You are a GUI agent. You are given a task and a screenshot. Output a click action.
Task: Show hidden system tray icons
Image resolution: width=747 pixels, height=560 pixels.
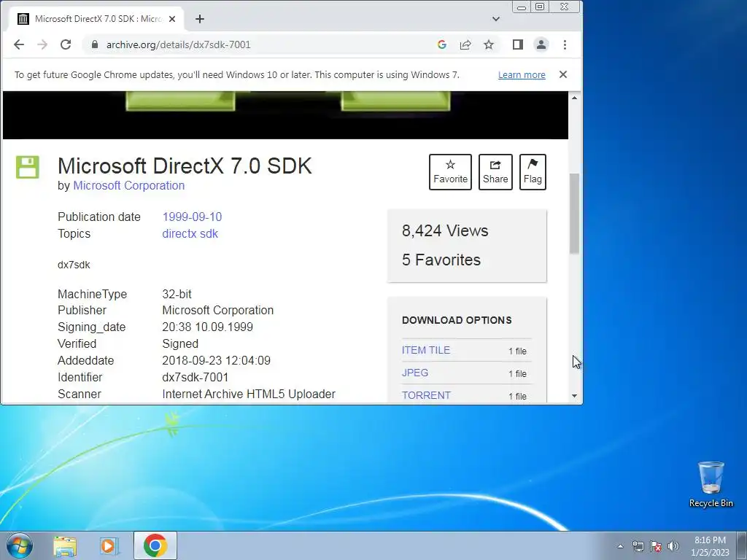[620, 546]
